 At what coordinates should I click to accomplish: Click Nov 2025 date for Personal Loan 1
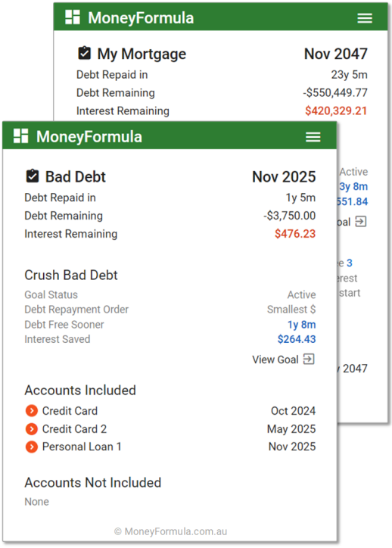click(292, 447)
